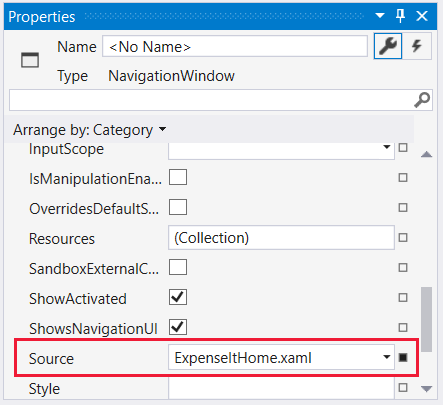
Task: Select the InputScope property label
Action: point(66,149)
